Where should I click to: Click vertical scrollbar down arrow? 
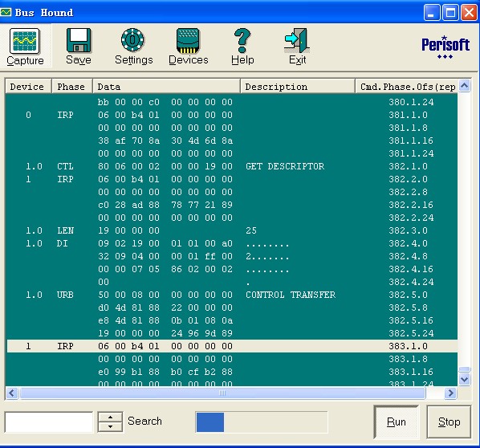[x=465, y=380]
